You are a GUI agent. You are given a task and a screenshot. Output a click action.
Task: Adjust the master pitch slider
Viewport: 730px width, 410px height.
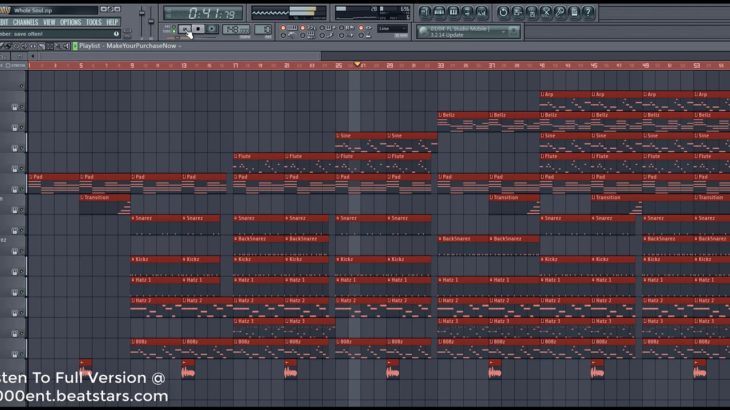(x=151, y=21)
